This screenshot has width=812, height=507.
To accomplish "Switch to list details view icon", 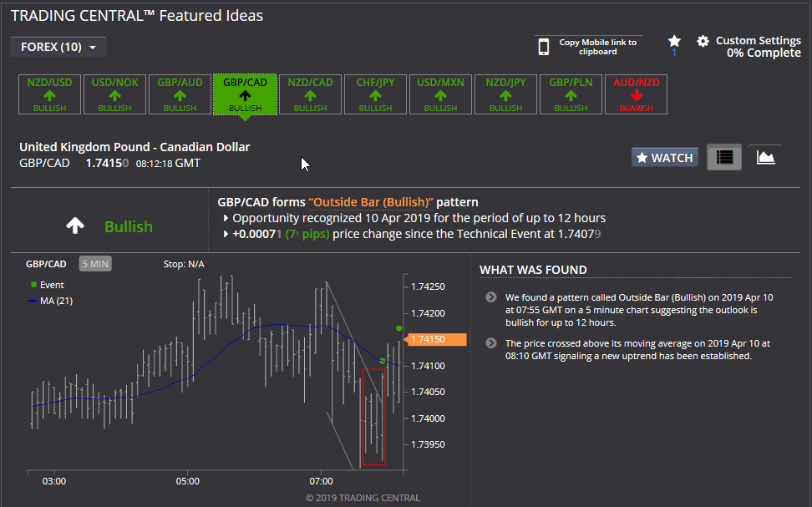I will pyautogui.click(x=724, y=157).
